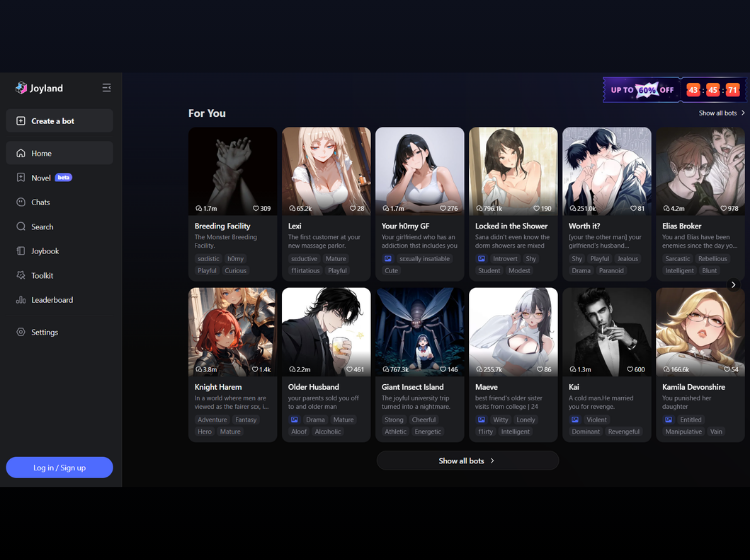Click the image gallery icon on Kai card
This screenshot has width=750, height=560.
[x=575, y=419]
